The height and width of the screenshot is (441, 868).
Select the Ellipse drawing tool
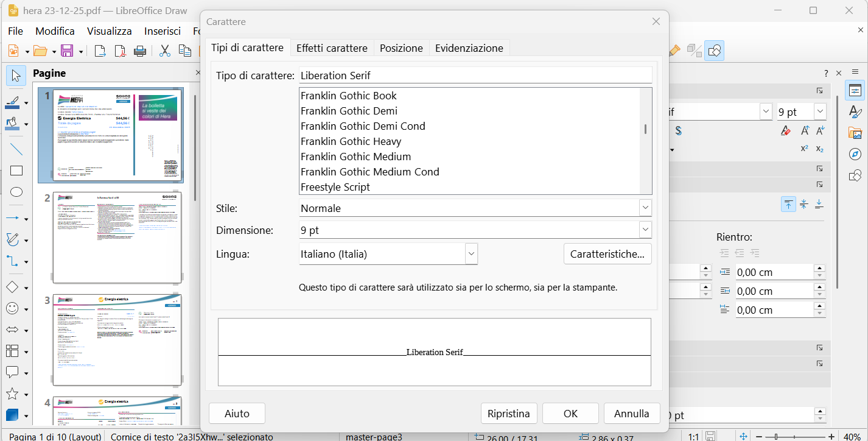16,192
